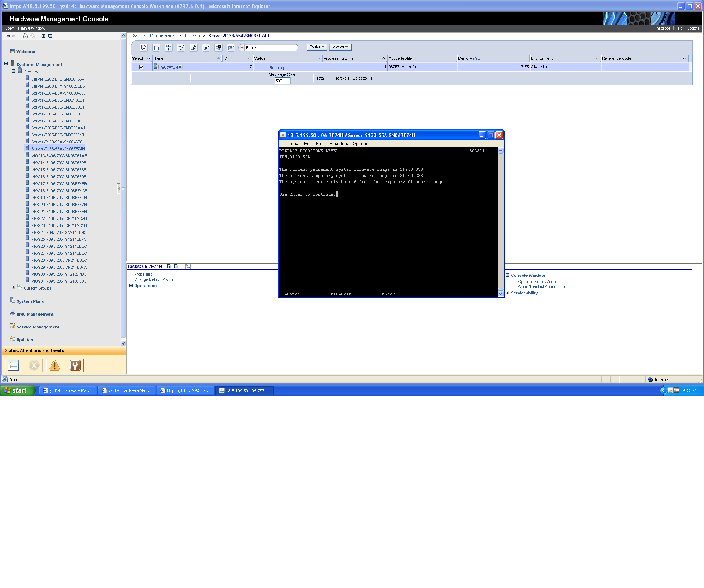Click the Configure Columns gear icon
704x588 pixels.
[219, 48]
